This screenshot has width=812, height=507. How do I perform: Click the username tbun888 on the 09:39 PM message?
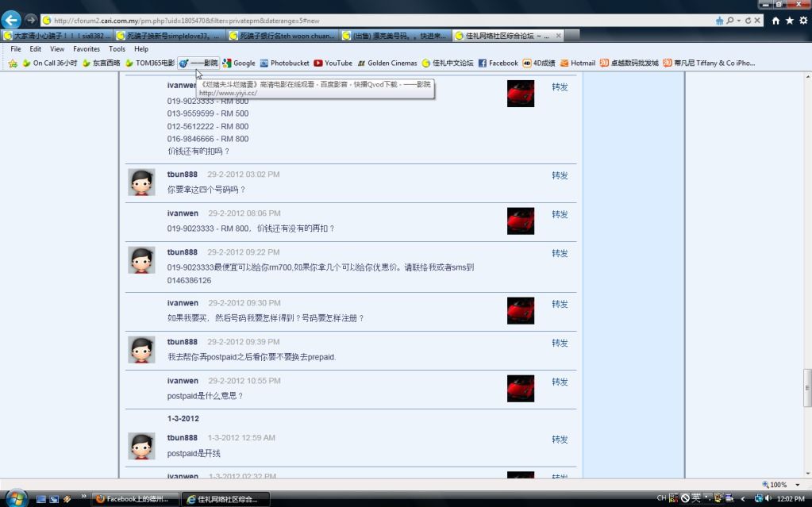(x=182, y=342)
